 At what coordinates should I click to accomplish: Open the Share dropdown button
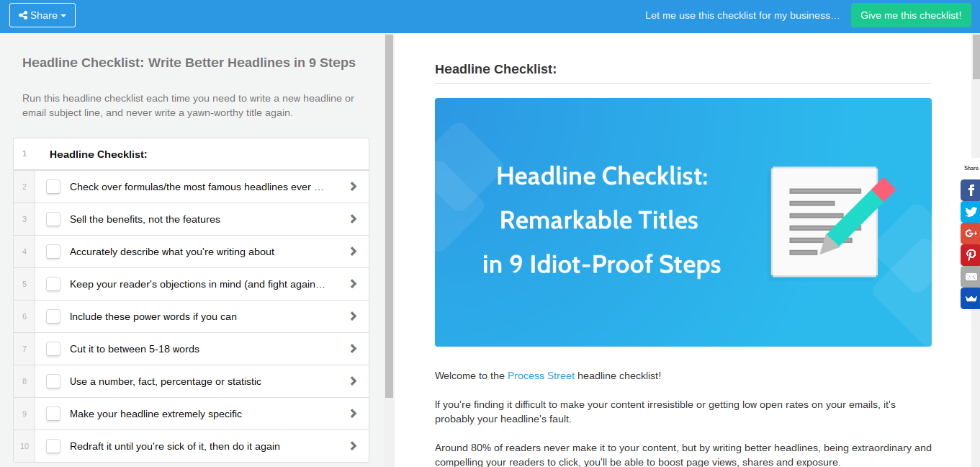click(42, 15)
